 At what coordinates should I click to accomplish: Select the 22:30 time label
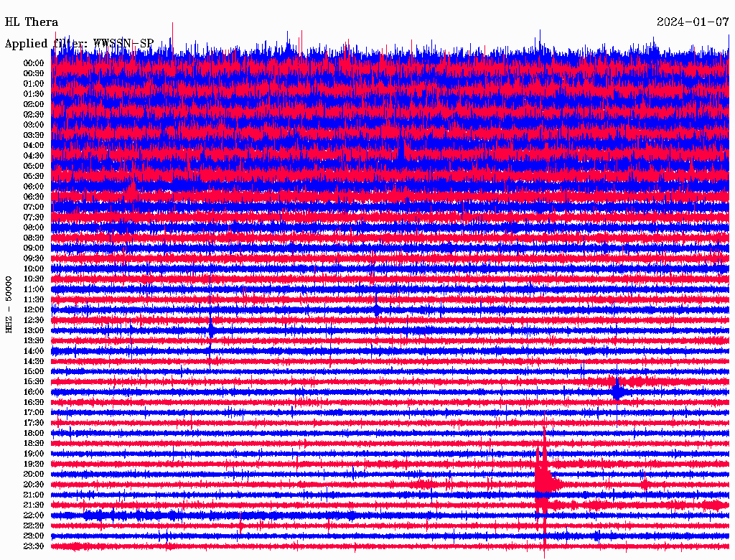tap(34, 526)
